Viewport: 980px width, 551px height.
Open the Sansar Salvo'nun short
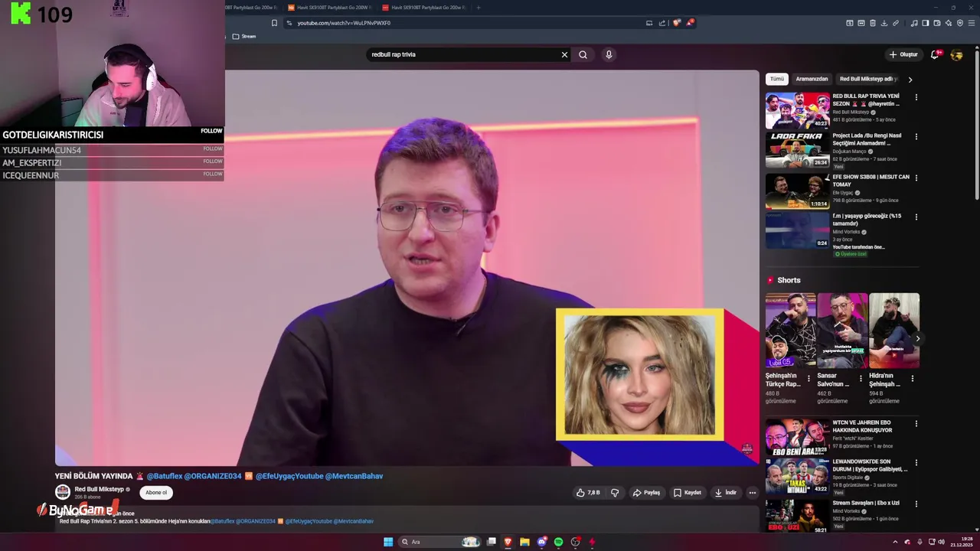pyautogui.click(x=842, y=330)
